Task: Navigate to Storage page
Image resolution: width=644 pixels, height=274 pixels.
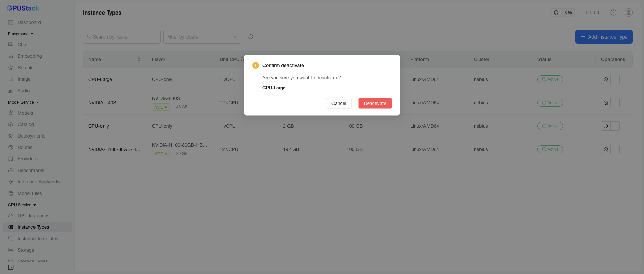Action: (37, 250)
